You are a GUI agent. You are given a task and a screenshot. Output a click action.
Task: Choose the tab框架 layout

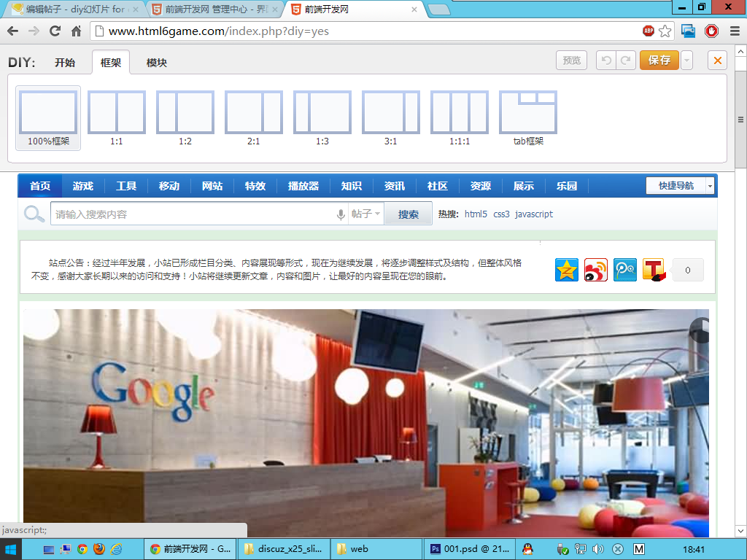528,117
